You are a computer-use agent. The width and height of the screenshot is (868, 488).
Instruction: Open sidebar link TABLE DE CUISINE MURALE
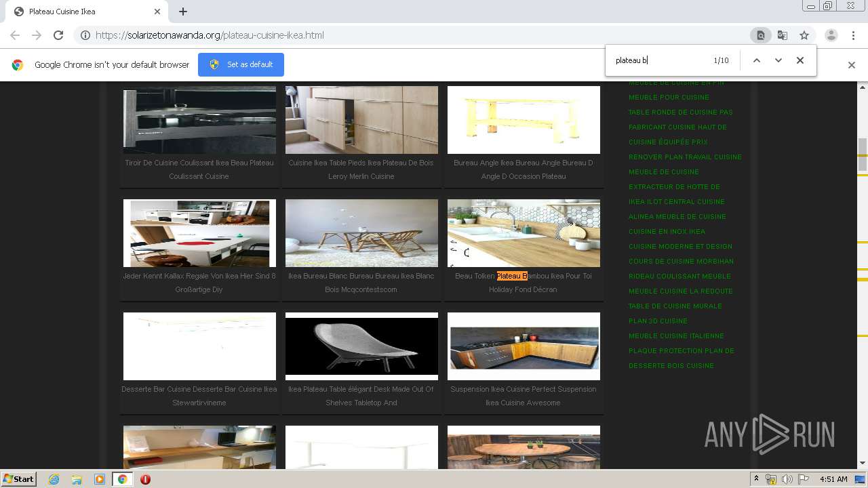675,306
